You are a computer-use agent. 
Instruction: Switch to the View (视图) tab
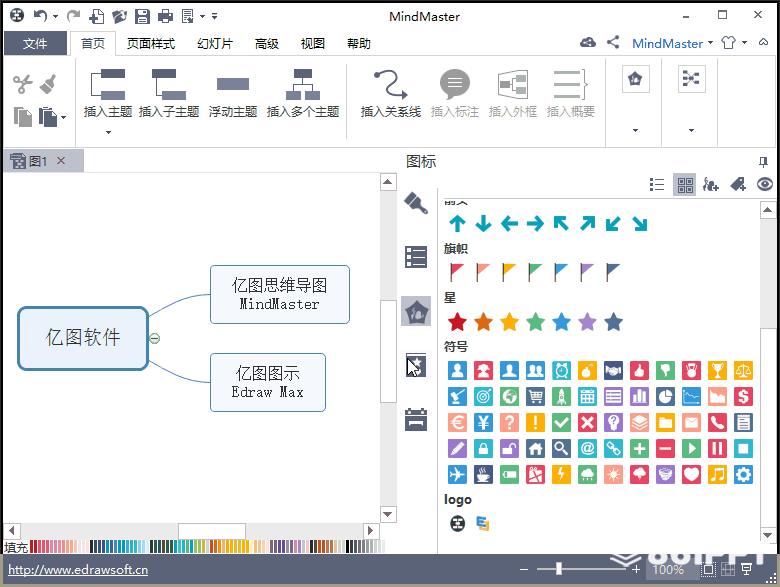(312, 43)
